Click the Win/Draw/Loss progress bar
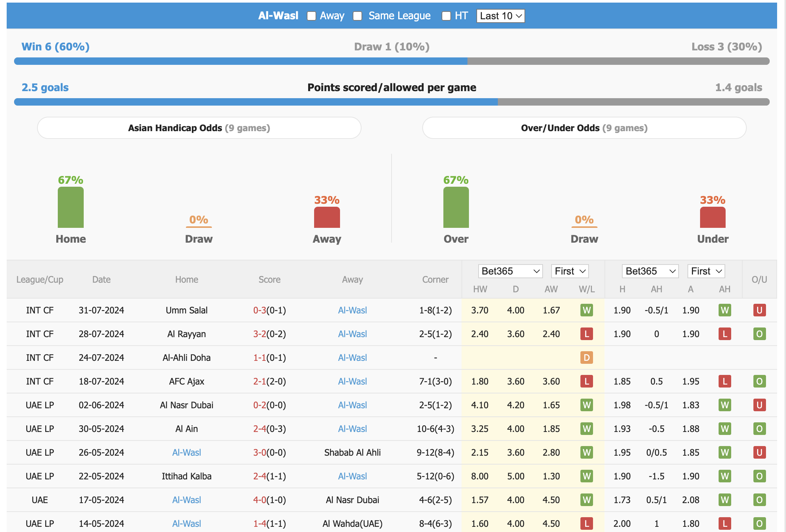Screen dimensions: 786x532 point(392,61)
